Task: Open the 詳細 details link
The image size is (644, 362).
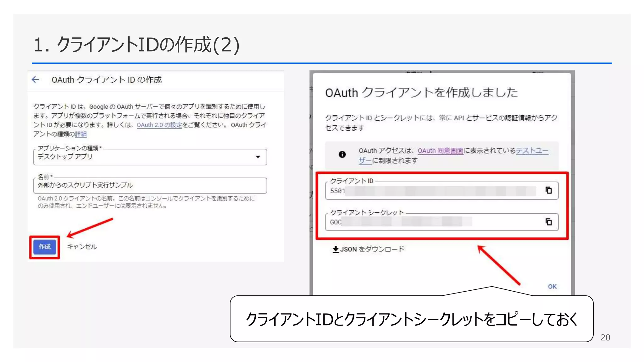Action: pyautogui.click(x=81, y=134)
